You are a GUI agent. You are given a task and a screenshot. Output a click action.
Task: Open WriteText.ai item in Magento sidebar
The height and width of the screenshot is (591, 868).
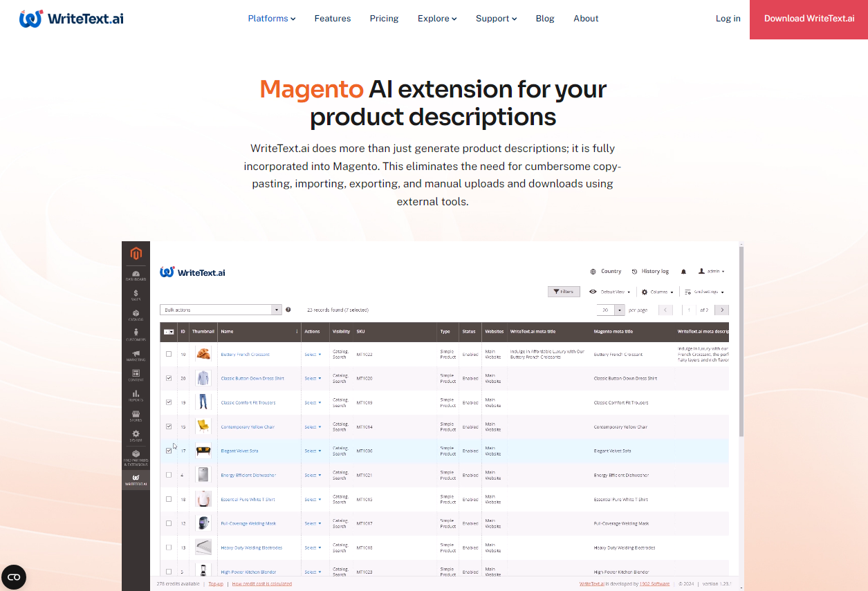point(136,480)
